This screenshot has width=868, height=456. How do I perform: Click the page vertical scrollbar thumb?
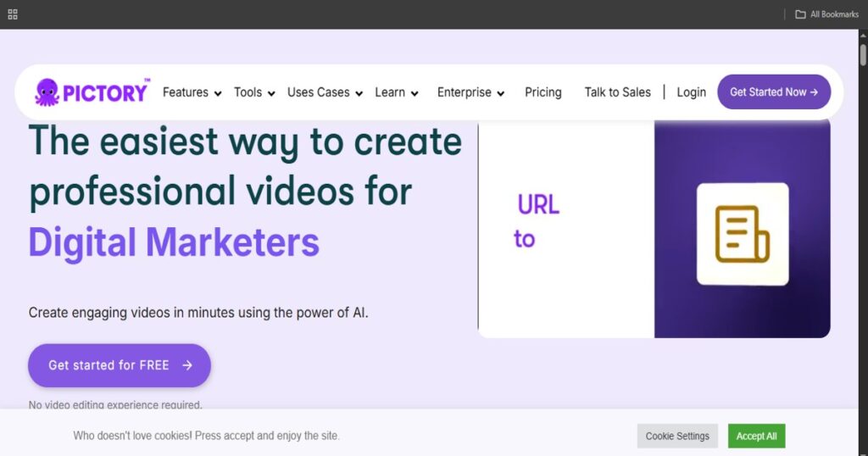pos(862,55)
